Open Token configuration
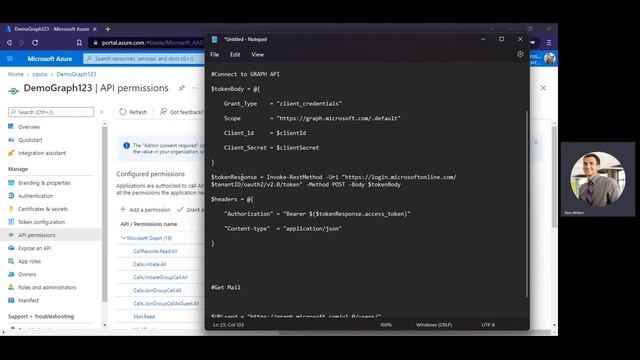This screenshot has width=640, height=360. [41, 222]
